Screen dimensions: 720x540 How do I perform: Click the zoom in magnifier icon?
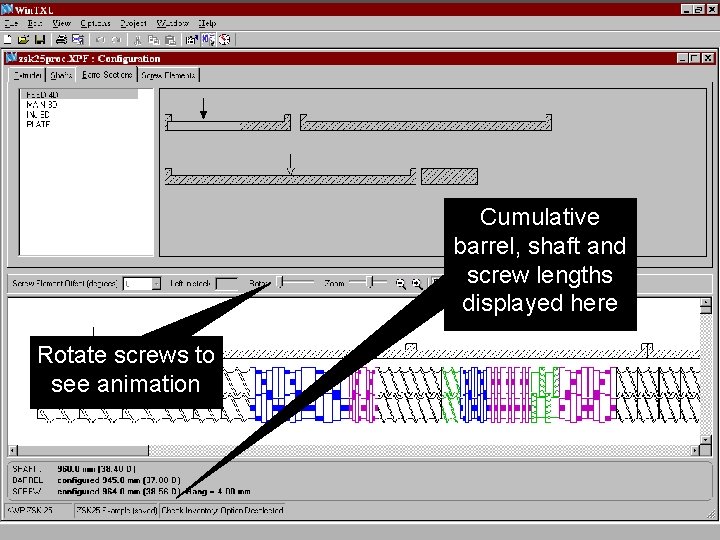pyautogui.click(x=417, y=284)
